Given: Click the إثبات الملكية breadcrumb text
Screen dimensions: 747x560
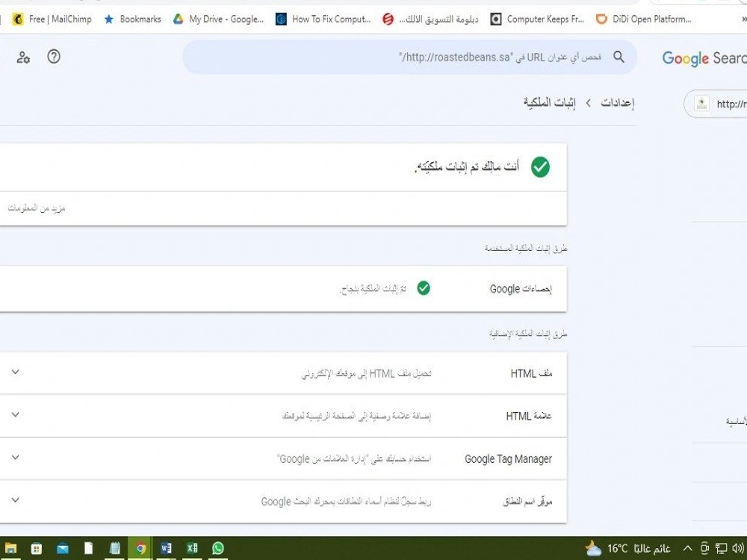Looking at the screenshot, I should point(549,102).
